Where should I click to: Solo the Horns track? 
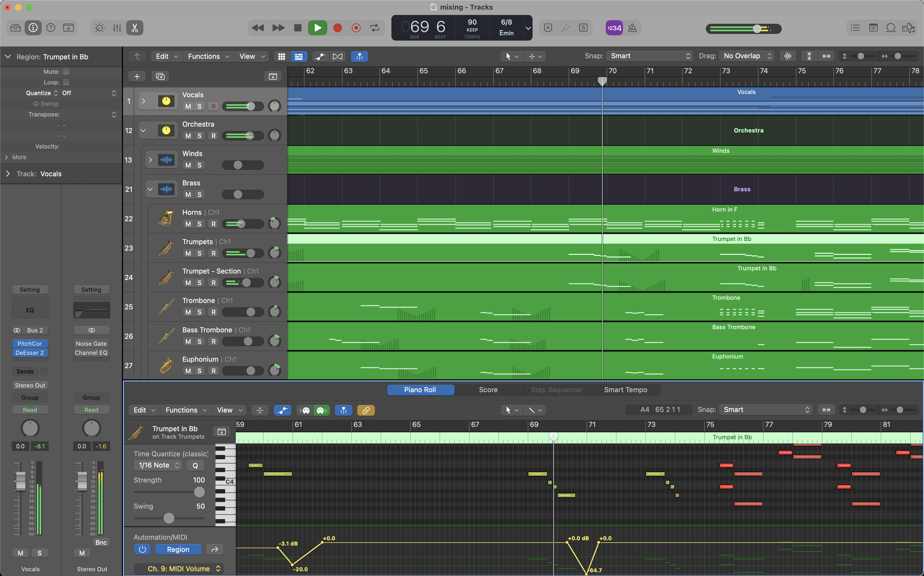click(x=199, y=224)
